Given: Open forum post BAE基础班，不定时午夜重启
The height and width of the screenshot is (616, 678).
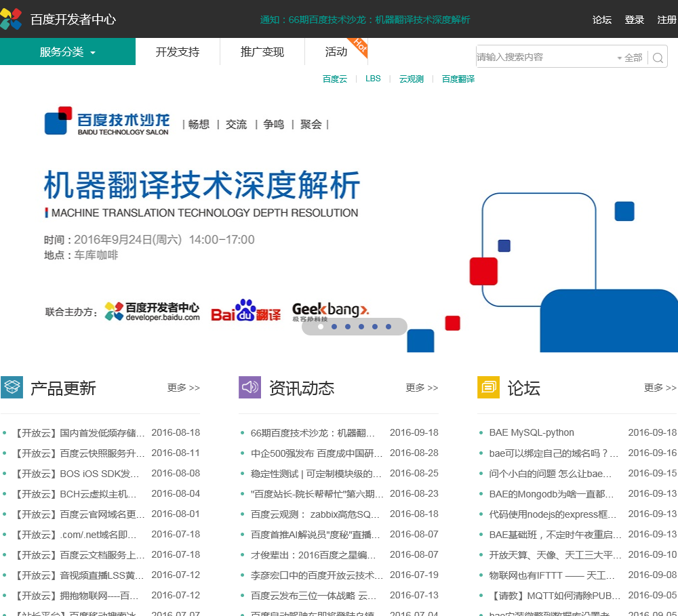Looking at the screenshot, I should click(555, 534).
